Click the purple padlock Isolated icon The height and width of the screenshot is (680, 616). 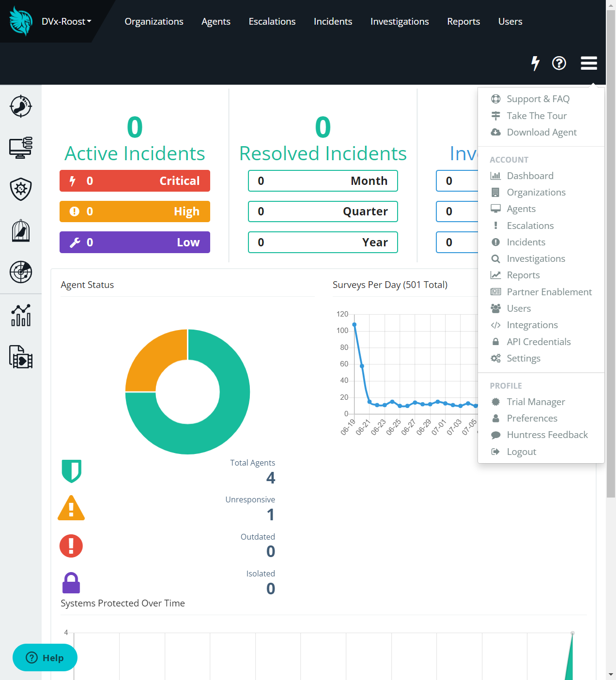71,583
